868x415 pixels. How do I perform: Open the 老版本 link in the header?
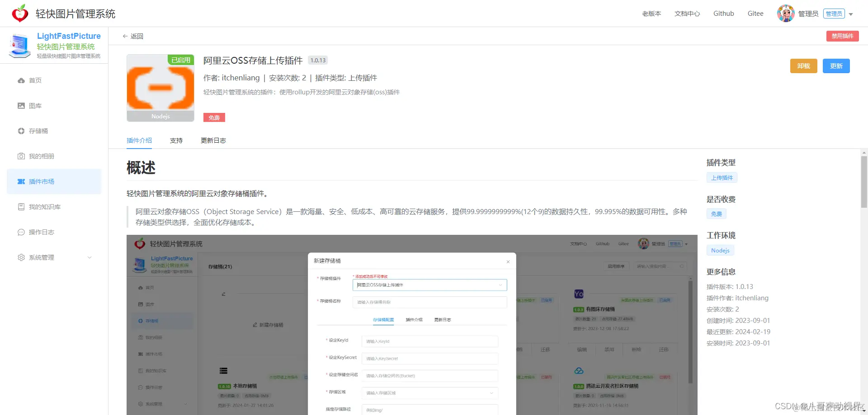pyautogui.click(x=651, y=14)
